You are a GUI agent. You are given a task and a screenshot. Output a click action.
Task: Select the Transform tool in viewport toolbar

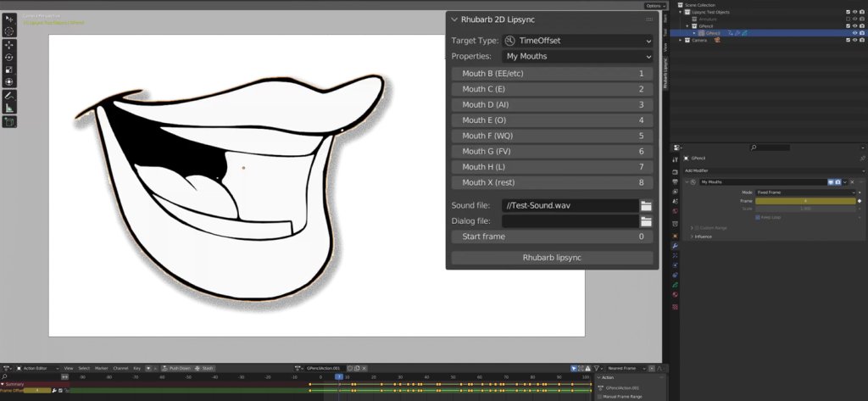click(x=9, y=82)
